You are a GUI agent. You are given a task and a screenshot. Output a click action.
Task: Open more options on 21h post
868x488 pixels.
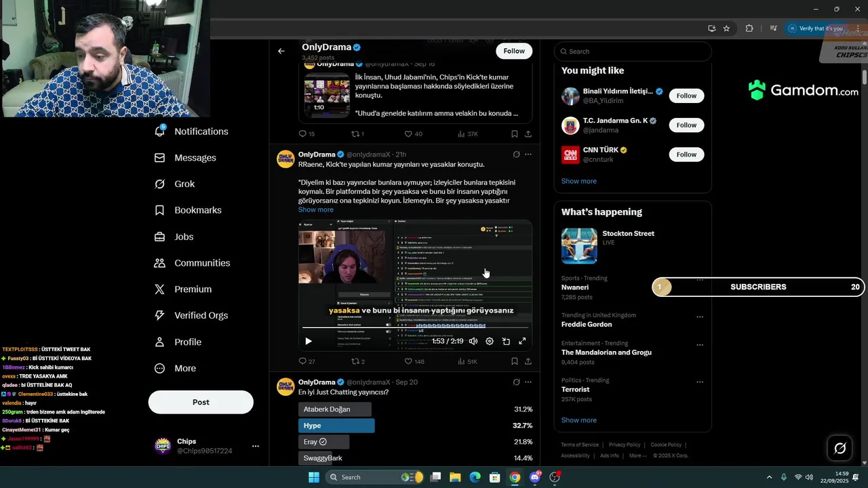coord(528,155)
